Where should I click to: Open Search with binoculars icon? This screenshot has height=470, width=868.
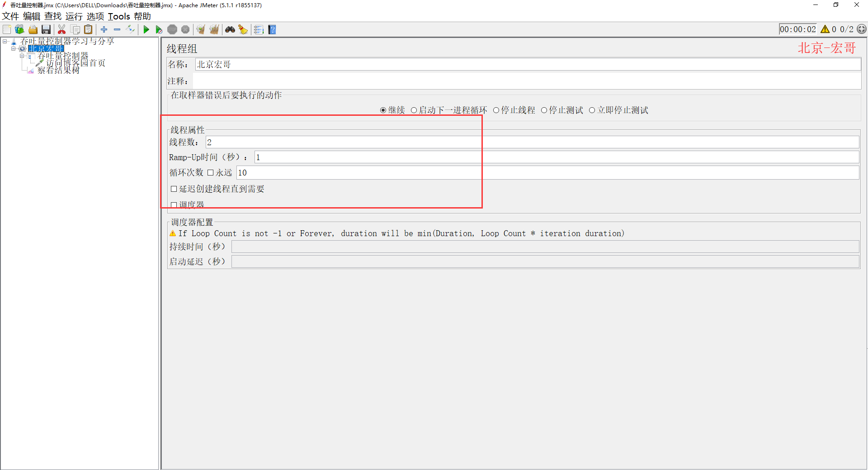click(x=230, y=29)
